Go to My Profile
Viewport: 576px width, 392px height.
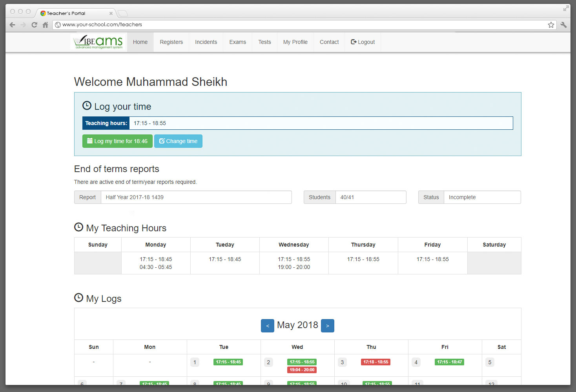click(295, 42)
